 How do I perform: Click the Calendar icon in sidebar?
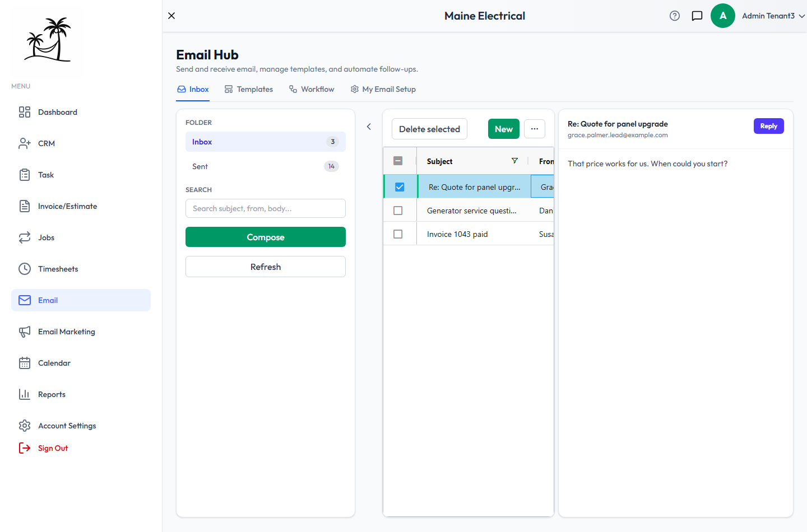pos(25,363)
